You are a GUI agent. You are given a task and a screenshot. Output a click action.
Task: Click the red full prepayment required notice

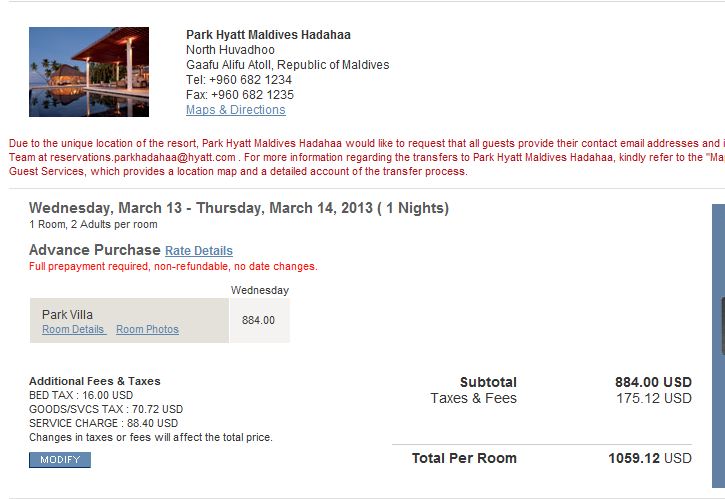click(173, 267)
